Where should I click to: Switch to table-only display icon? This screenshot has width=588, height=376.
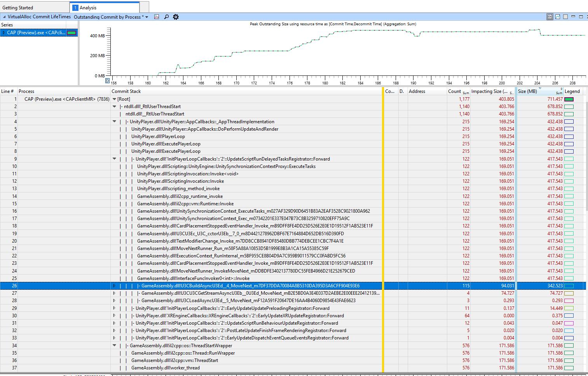(565, 17)
